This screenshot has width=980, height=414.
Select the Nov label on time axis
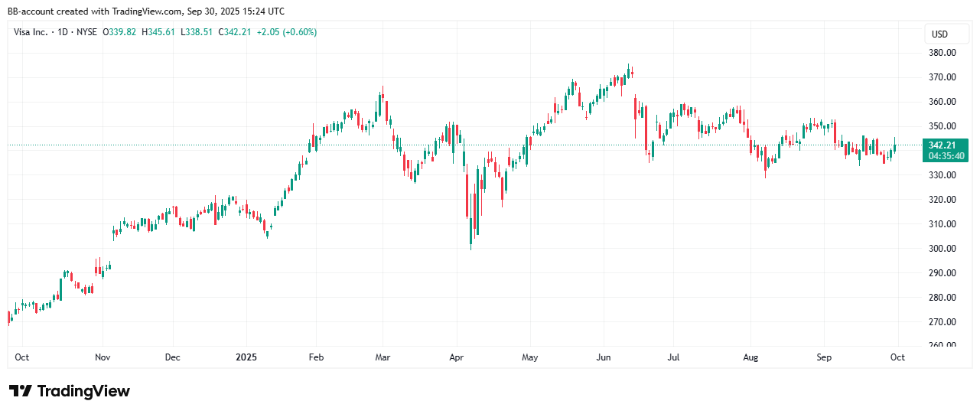[x=103, y=357]
